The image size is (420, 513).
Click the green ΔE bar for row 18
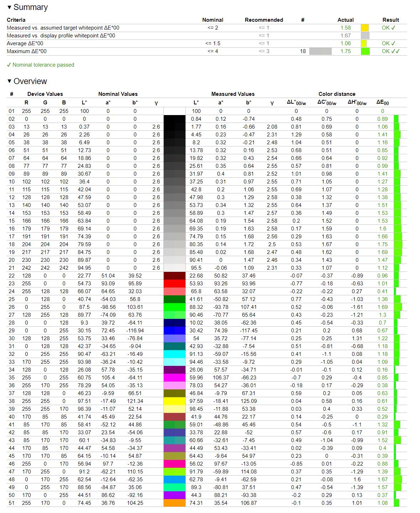coord(398,244)
